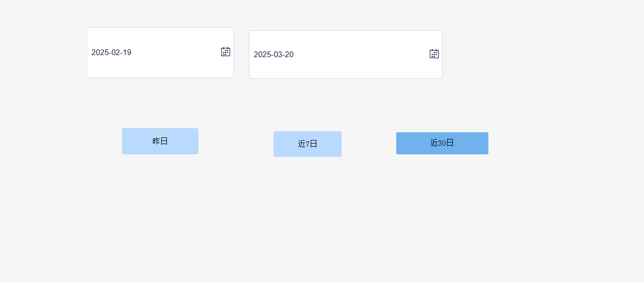The width and height of the screenshot is (644, 282).
Task: Open calendar picker for 2025-03-20 field
Action: click(434, 54)
